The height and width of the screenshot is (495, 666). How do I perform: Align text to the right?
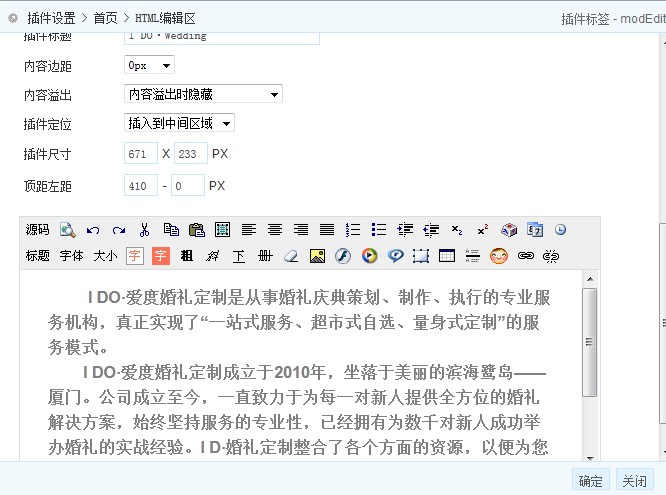(301, 230)
